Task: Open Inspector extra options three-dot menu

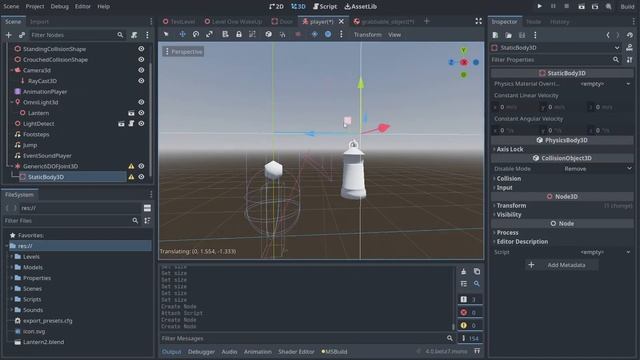Action: pos(535,35)
